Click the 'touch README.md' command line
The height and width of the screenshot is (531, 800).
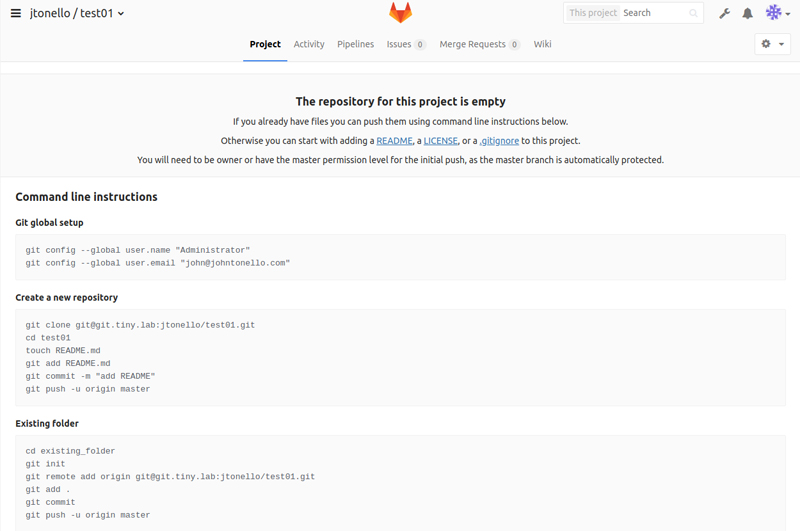pyautogui.click(x=63, y=350)
